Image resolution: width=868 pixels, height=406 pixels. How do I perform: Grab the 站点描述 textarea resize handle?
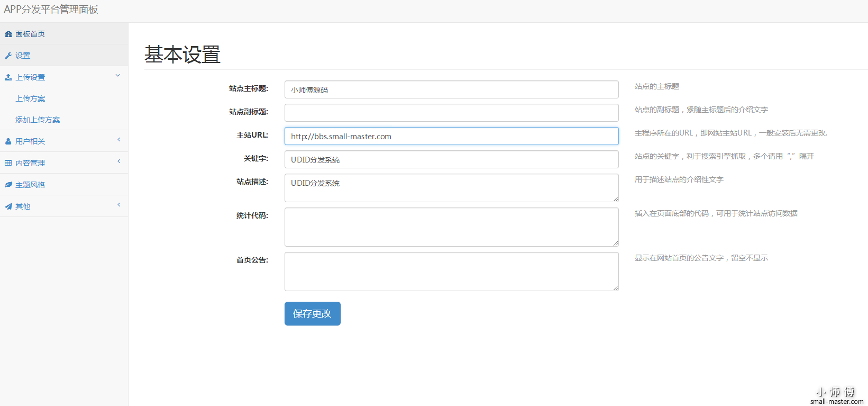click(x=616, y=199)
